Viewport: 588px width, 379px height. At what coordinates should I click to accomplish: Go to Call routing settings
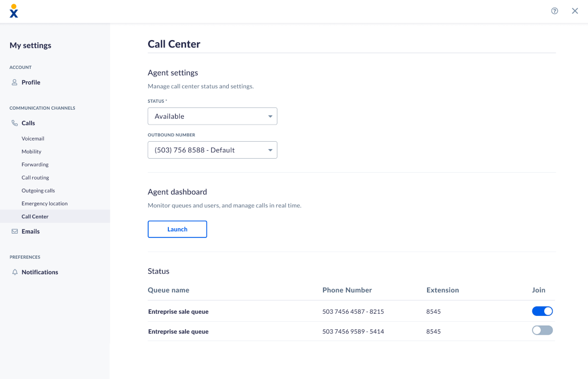point(35,177)
